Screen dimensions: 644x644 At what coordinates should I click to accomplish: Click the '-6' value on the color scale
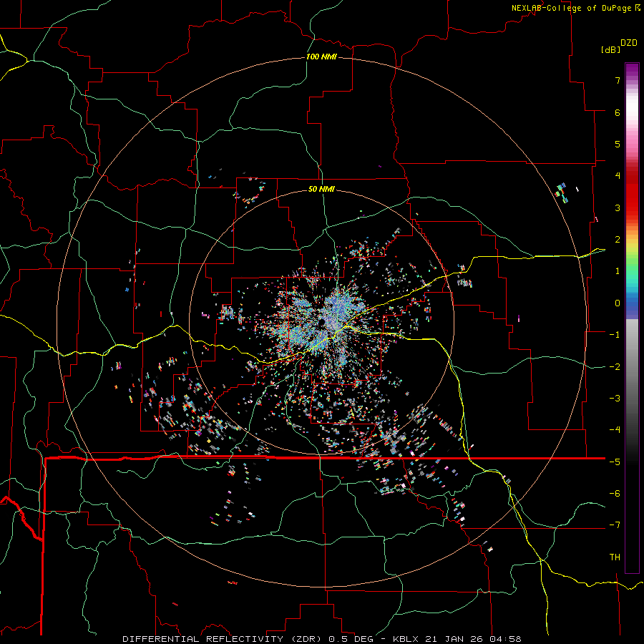pos(615,494)
